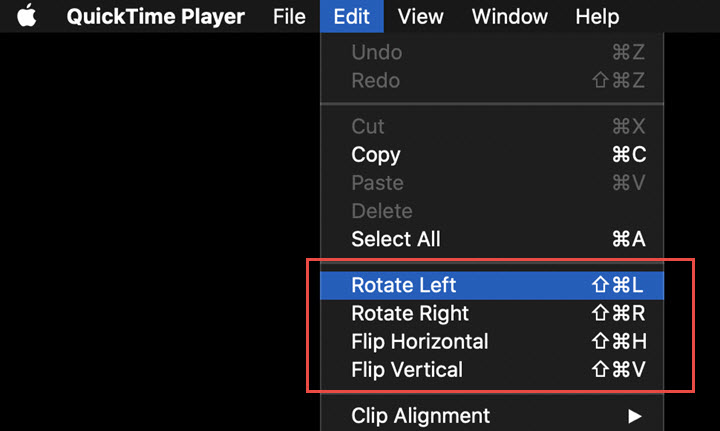Open the View menu
Viewport: 720px width, 431px height.
(x=420, y=17)
